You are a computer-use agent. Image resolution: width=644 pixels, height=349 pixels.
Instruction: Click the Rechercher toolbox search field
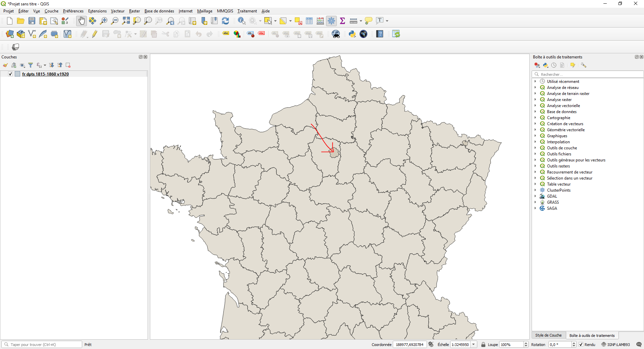point(588,74)
